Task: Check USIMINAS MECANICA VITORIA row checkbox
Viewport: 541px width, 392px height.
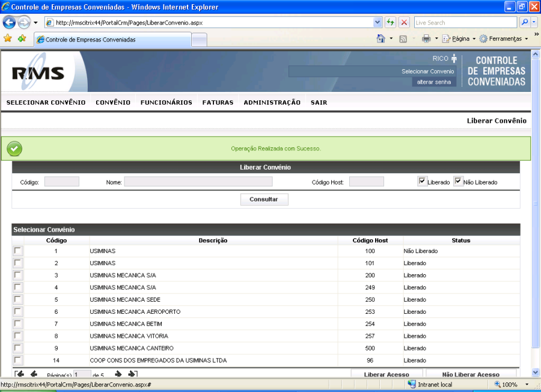Action: point(17,335)
